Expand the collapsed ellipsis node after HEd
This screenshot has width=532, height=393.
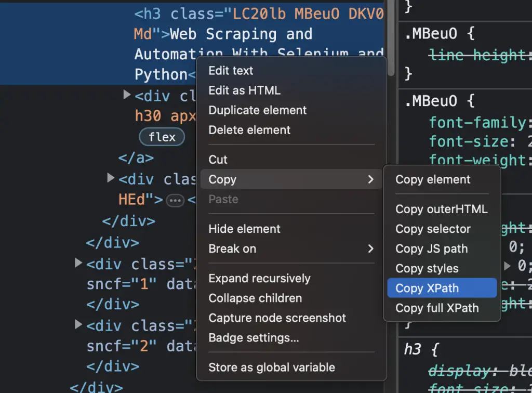coord(175,200)
